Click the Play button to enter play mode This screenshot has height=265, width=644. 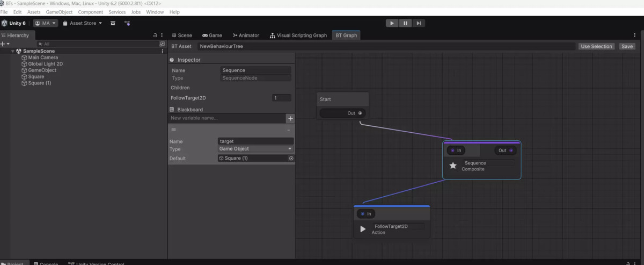pos(392,23)
